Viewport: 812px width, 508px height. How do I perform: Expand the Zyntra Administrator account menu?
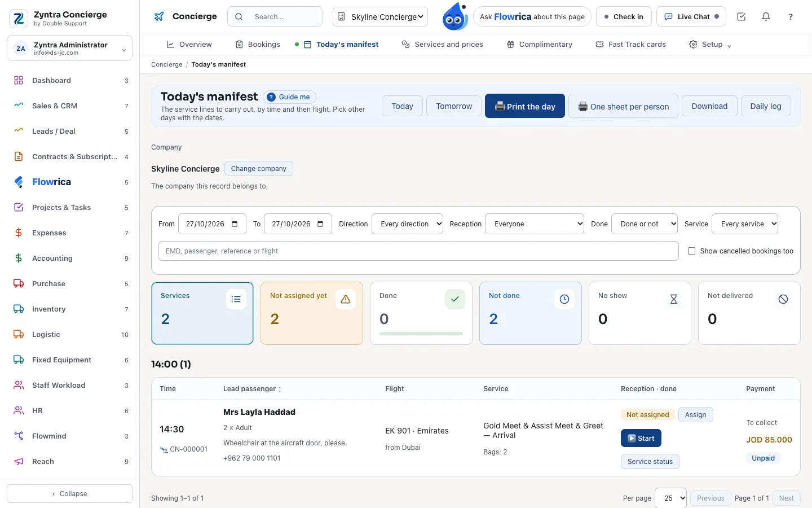click(x=70, y=48)
